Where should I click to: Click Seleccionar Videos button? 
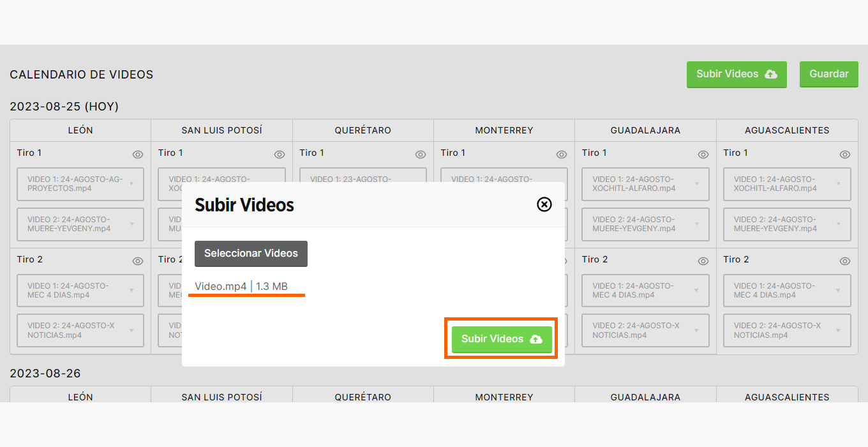(251, 254)
